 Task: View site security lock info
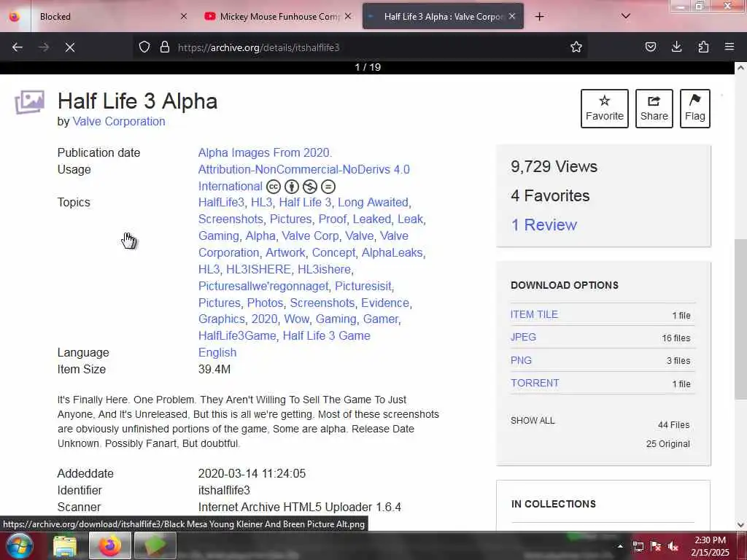[x=165, y=47]
